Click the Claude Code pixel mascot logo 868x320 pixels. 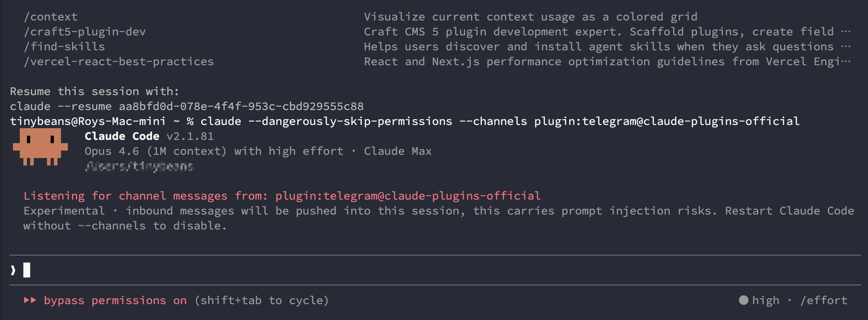point(40,147)
